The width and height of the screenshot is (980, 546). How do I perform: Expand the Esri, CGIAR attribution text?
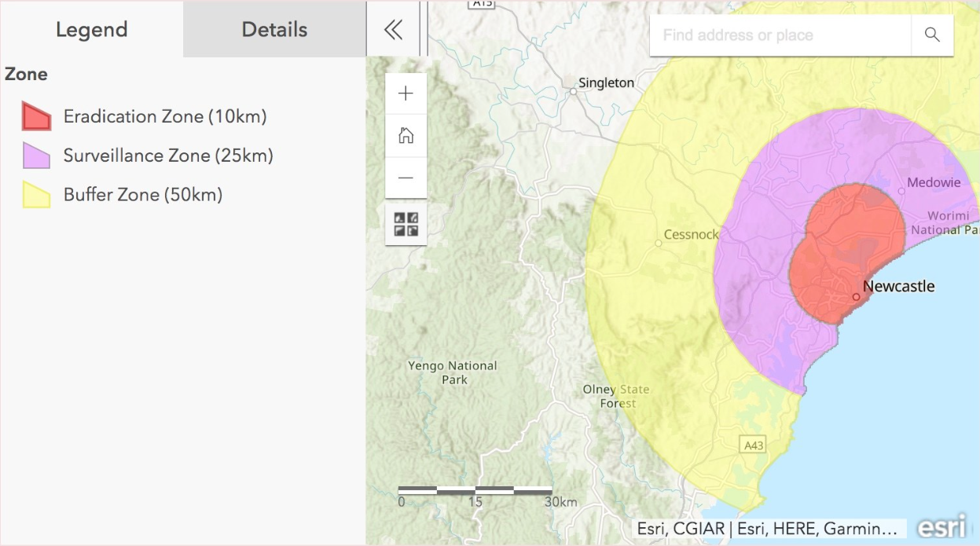click(x=768, y=529)
